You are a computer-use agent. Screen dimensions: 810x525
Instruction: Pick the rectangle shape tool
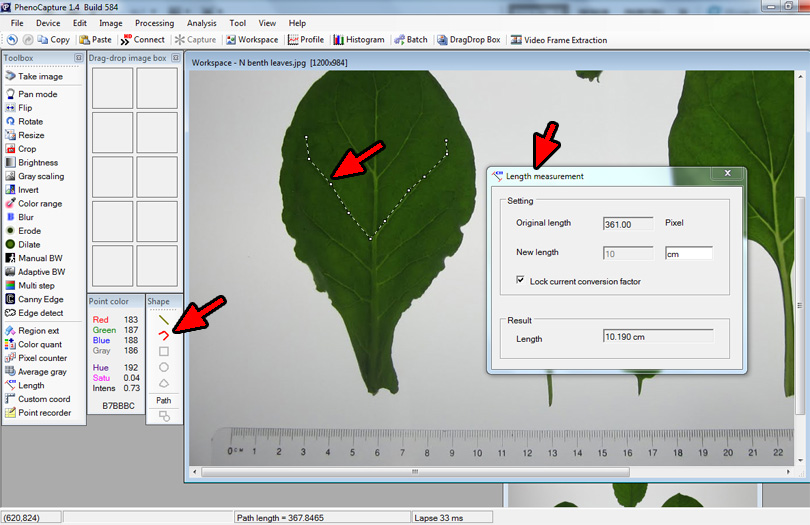click(164, 351)
